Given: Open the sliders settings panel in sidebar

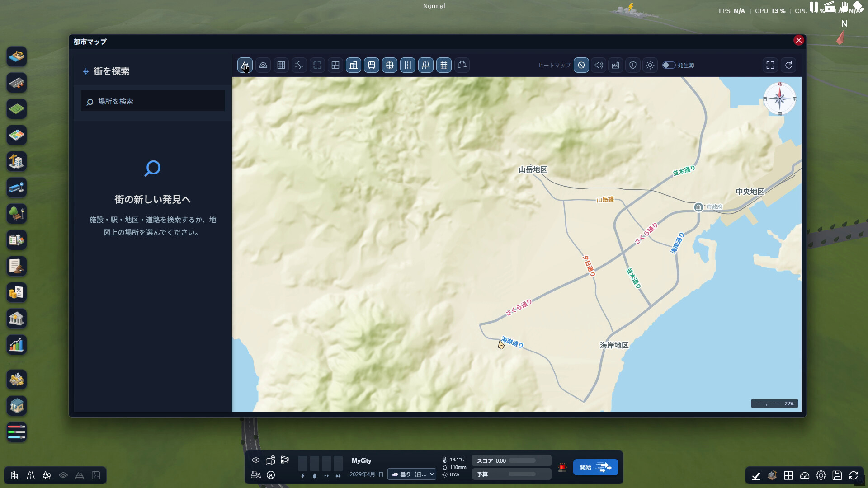Looking at the screenshot, I should (17, 432).
